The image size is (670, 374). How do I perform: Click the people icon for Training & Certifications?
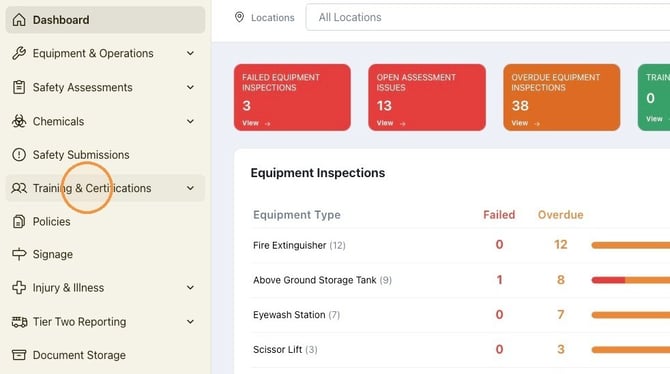point(19,188)
